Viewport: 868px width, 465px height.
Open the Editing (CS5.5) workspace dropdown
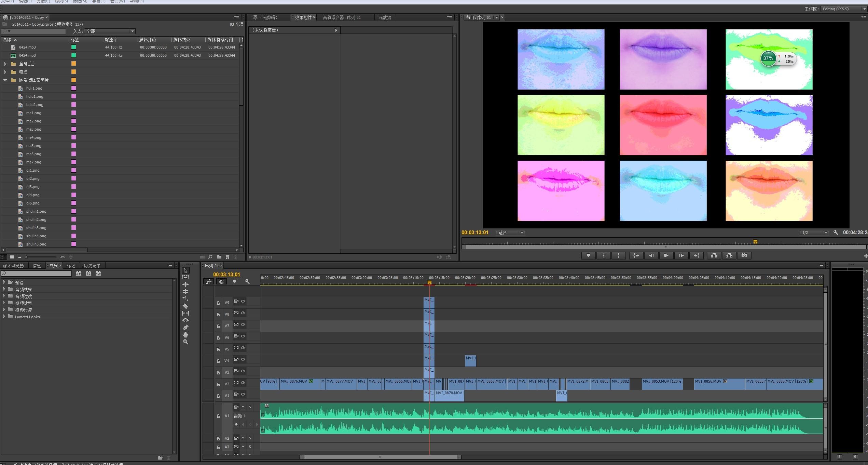843,9
